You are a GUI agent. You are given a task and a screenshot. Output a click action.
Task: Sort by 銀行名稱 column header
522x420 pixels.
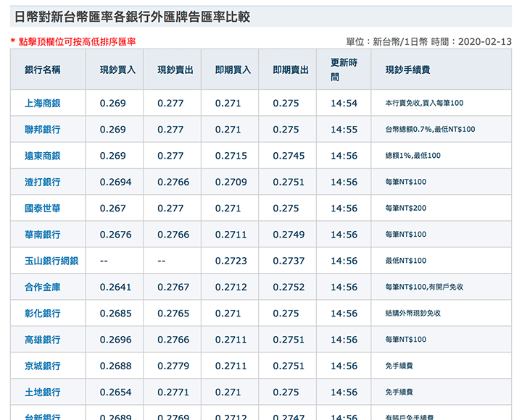point(43,70)
